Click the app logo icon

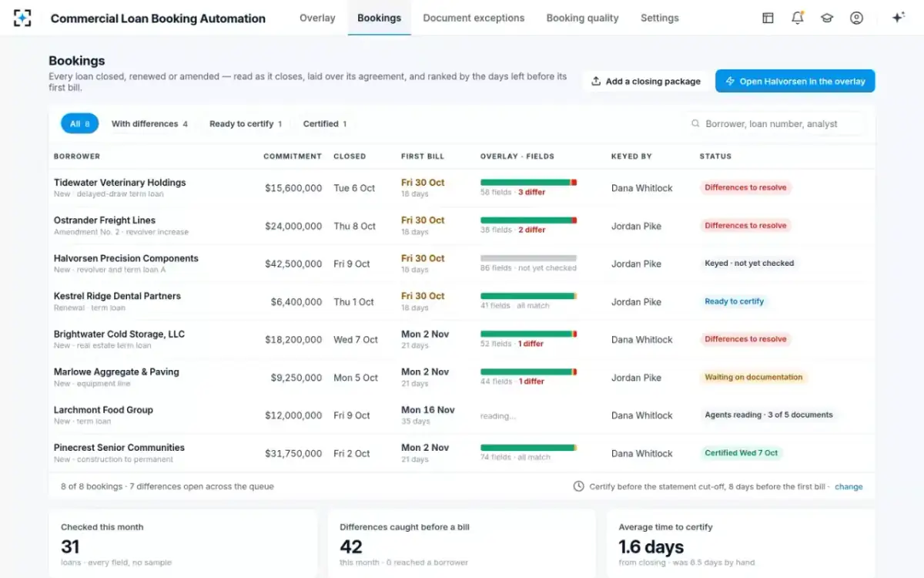[x=23, y=18]
